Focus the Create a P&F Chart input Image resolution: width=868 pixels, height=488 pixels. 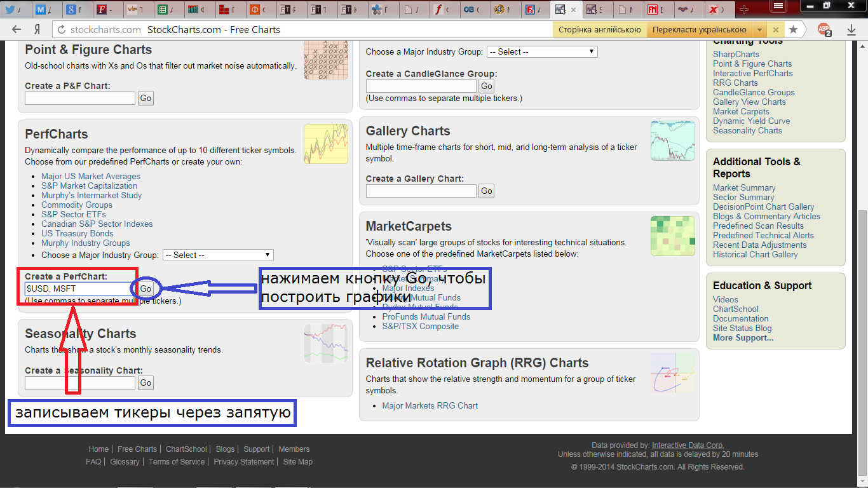tap(80, 98)
